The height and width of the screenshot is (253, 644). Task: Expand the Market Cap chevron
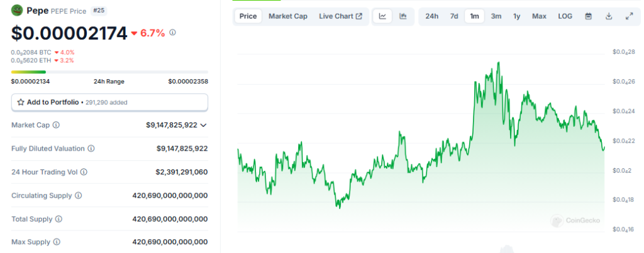coord(203,125)
